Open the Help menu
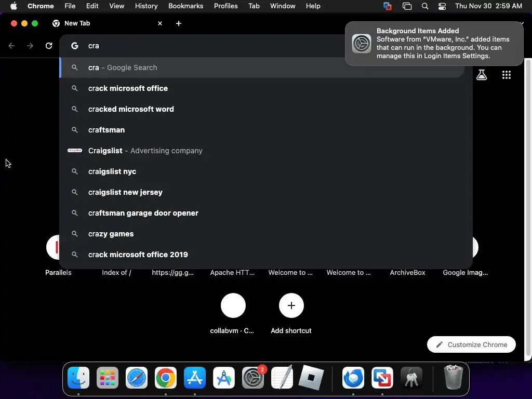The width and height of the screenshot is (532, 399). pyautogui.click(x=313, y=6)
